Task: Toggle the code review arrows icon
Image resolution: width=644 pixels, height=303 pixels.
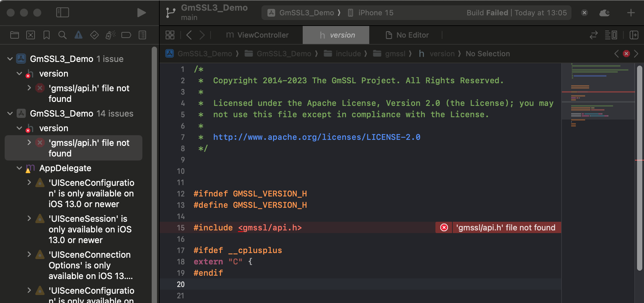Action: pyautogui.click(x=594, y=35)
